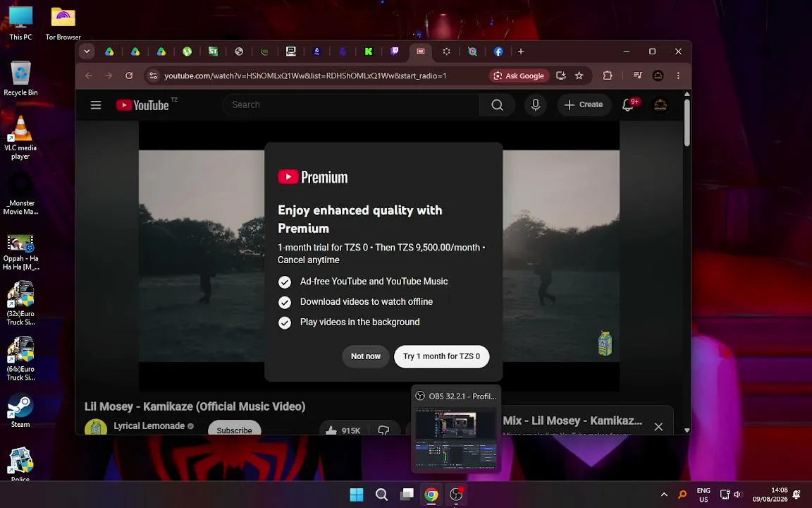The width and height of the screenshot is (812, 508).
Task: Switch to the Twitch tab
Action: (x=395, y=52)
